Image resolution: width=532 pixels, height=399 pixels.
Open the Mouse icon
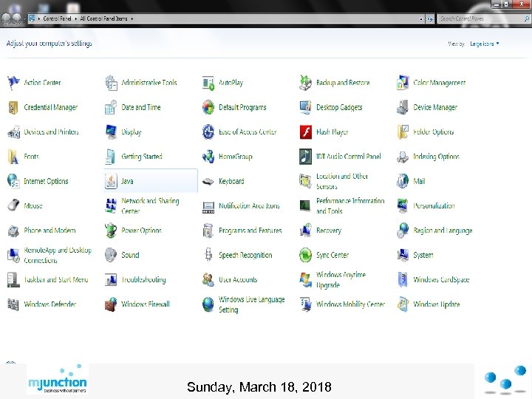[x=13, y=206]
